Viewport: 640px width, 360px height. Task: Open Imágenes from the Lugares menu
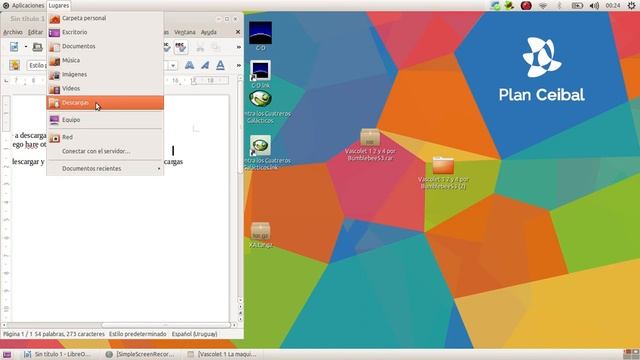(x=105, y=74)
